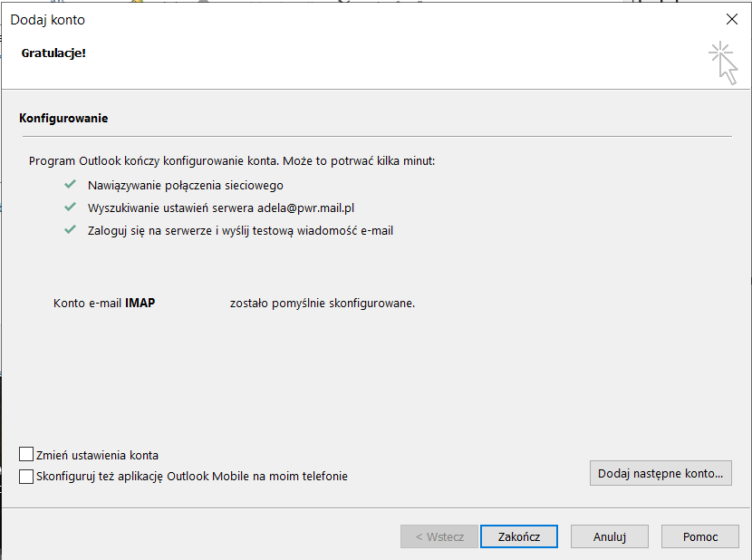Click the bold IMAP label
Viewport: 752px width, 560px height.
tap(140, 304)
